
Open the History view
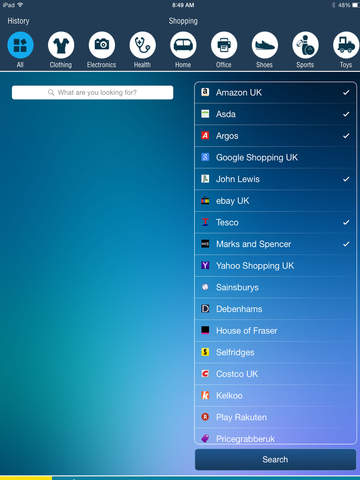pos(18,21)
